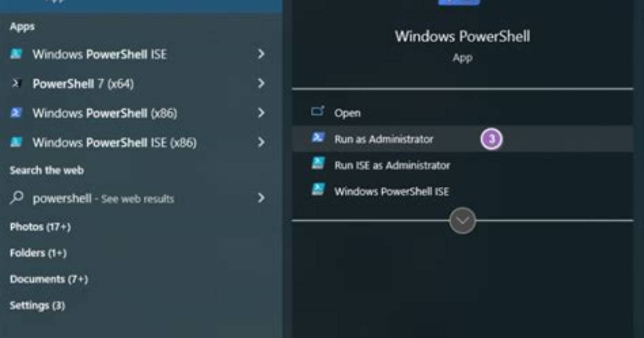Launch PowerShell 7 (x64) from results
644x338 pixels.
(83, 84)
